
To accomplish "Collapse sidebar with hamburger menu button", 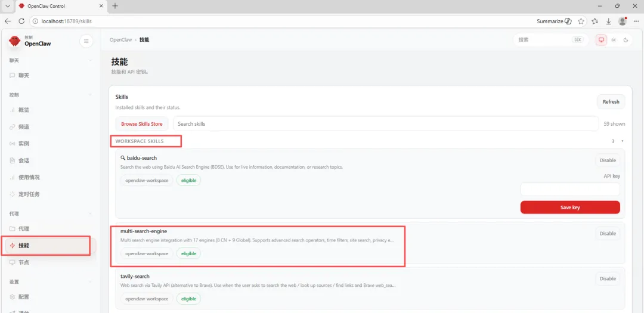I will pos(86,41).
